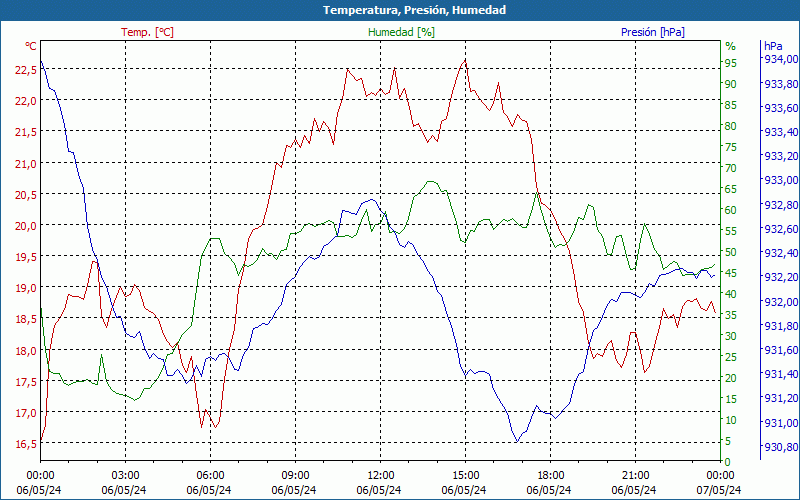Click the 17,0 temperature axis value
Image resolution: width=800 pixels, height=500 pixels.
point(26,413)
